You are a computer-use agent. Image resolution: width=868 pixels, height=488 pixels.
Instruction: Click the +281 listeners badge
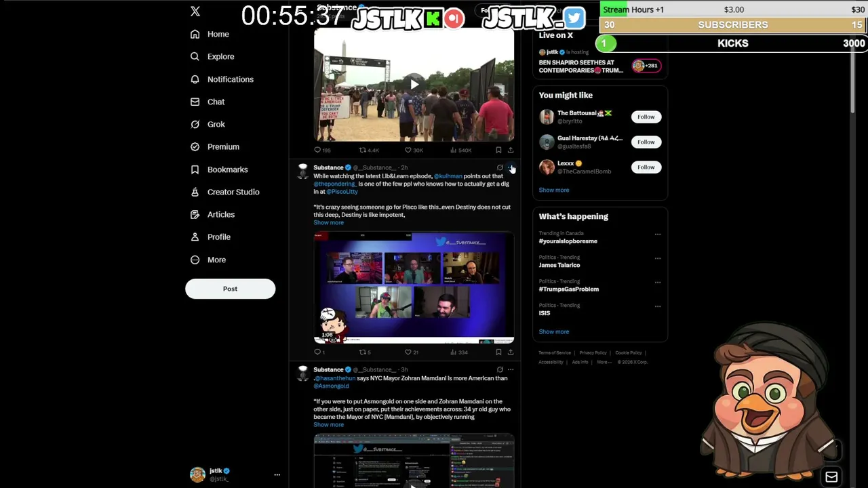[646, 66]
